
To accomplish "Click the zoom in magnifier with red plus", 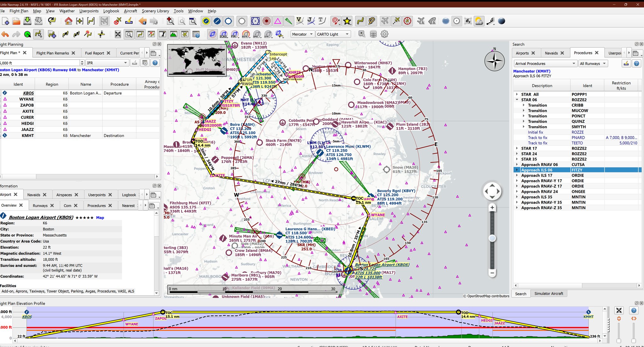I will [x=170, y=21].
